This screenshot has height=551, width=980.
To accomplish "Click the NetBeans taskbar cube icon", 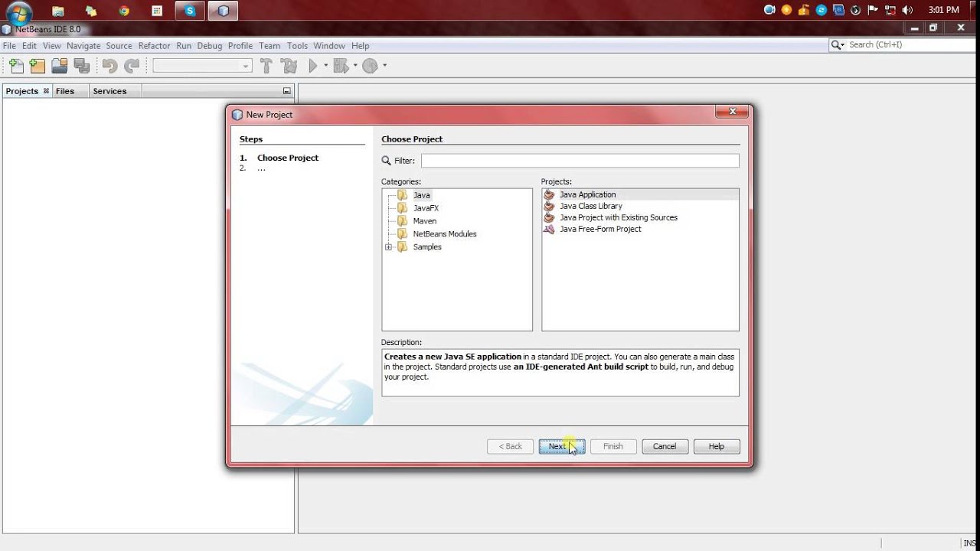I will point(223,11).
